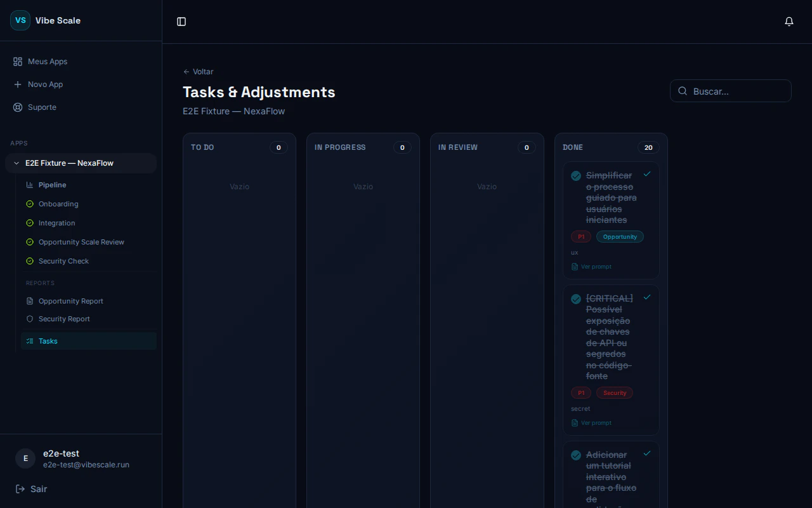The height and width of the screenshot is (508, 812).
Task: Open the Integration section
Action: pos(56,223)
